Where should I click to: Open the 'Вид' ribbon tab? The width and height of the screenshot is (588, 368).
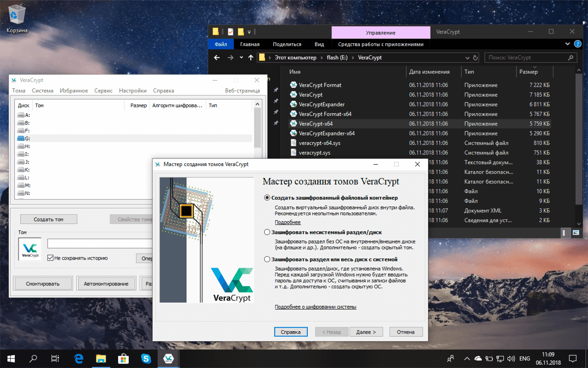(x=319, y=44)
